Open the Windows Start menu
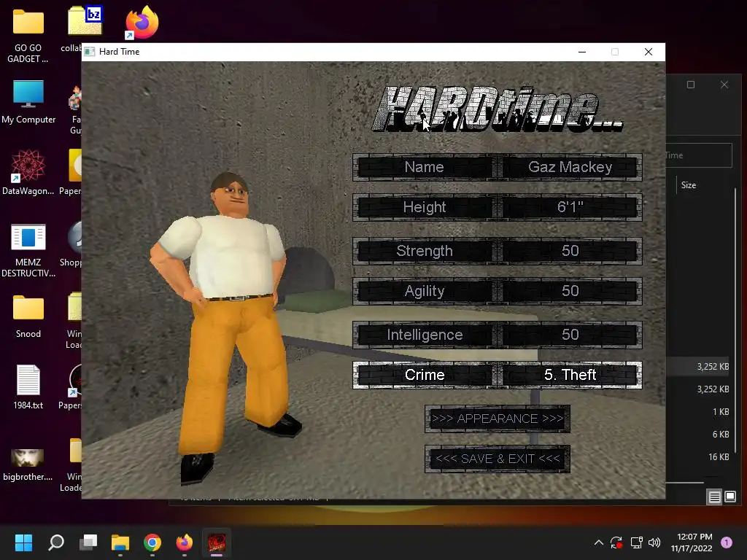The image size is (747, 560). [23, 542]
